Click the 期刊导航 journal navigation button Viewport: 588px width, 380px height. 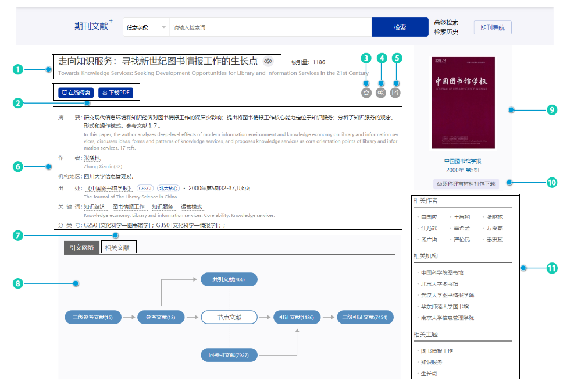tap(493, 27)
